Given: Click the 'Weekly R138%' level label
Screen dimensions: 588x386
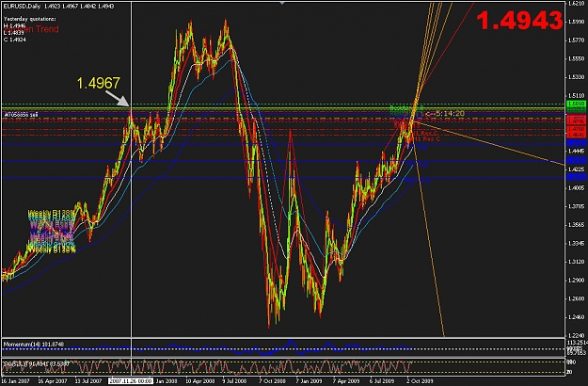Looking at the screenshot, I should point(52,214).
